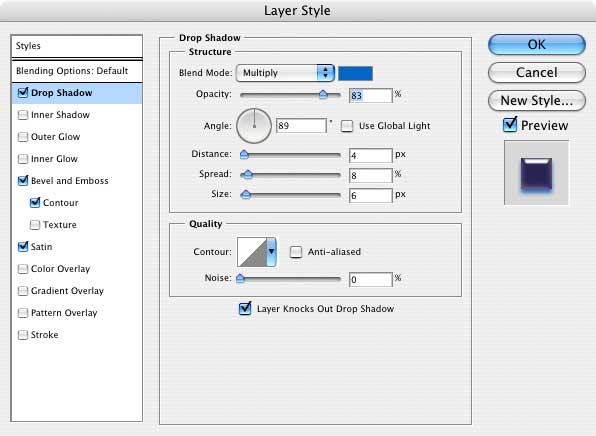
Task: Toggle Anti-aliased checkbox
Action: 296,252
